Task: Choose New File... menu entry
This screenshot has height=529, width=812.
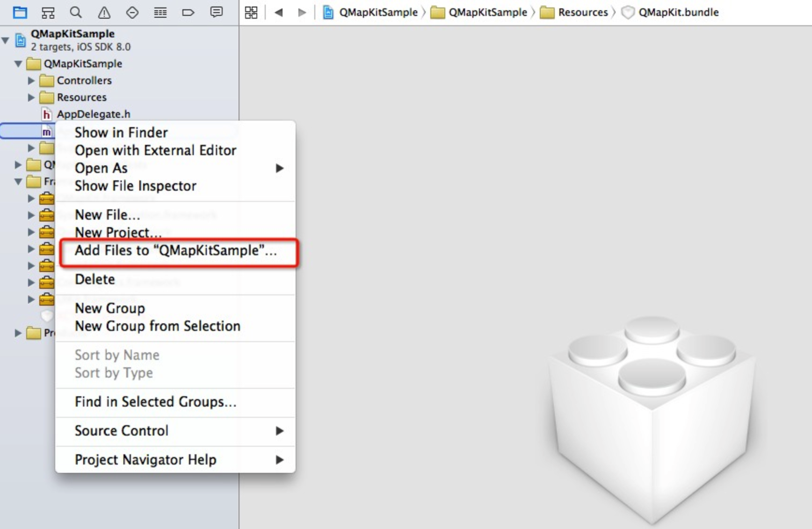Action: pyautogui.click(x=175, y=215)
